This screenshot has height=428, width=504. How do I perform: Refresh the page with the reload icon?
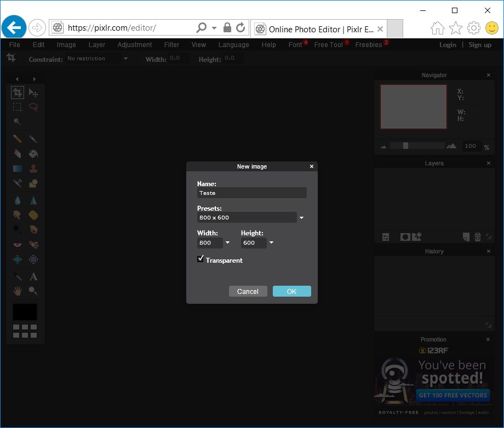[x=240, y=27]
